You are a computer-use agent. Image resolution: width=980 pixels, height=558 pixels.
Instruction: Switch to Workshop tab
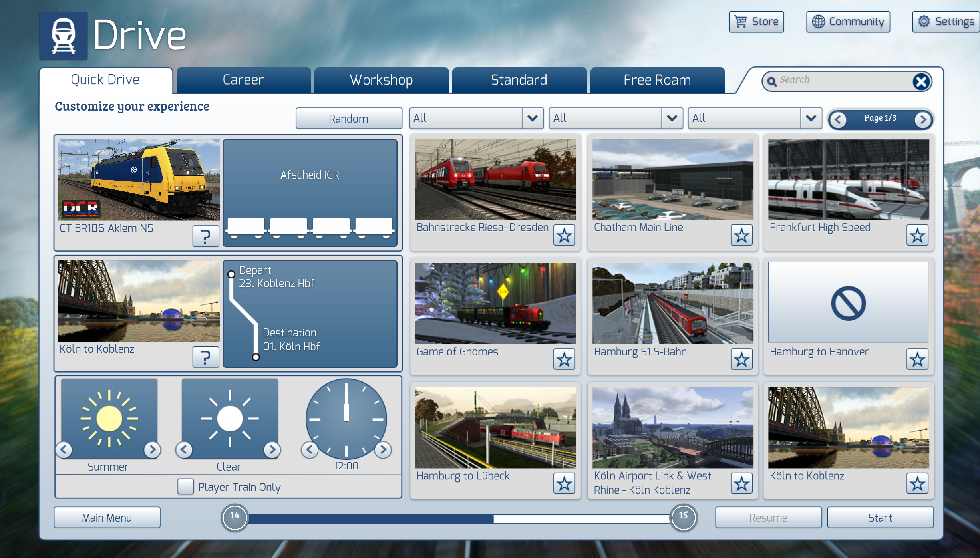pyautogui.click(x=381, y=80)
